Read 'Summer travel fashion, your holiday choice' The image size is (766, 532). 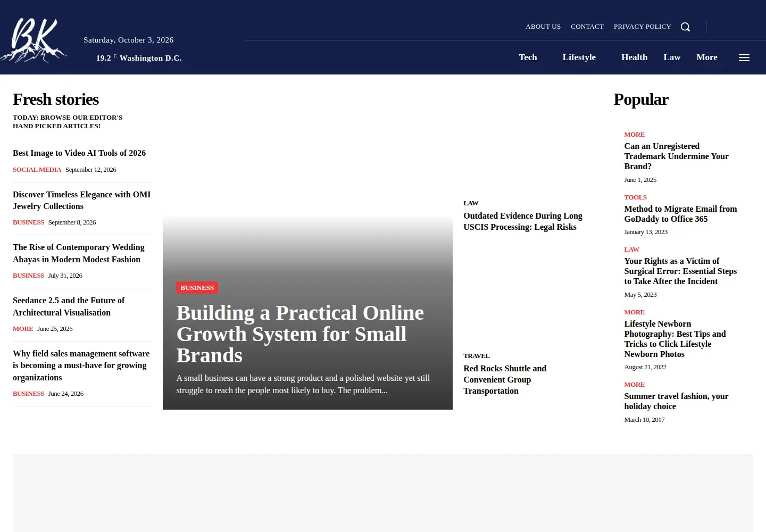[x=676, y=401]
